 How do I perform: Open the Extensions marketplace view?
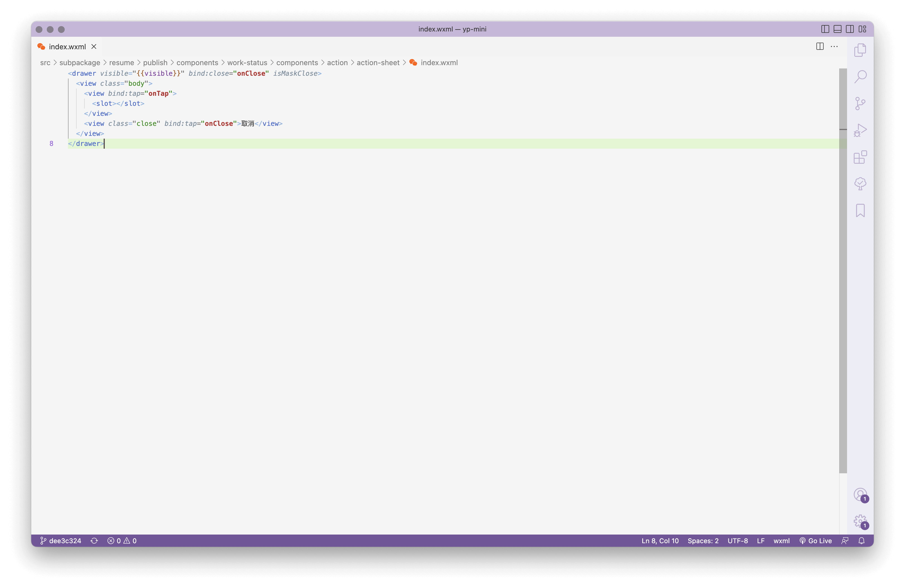coord(860,157)
